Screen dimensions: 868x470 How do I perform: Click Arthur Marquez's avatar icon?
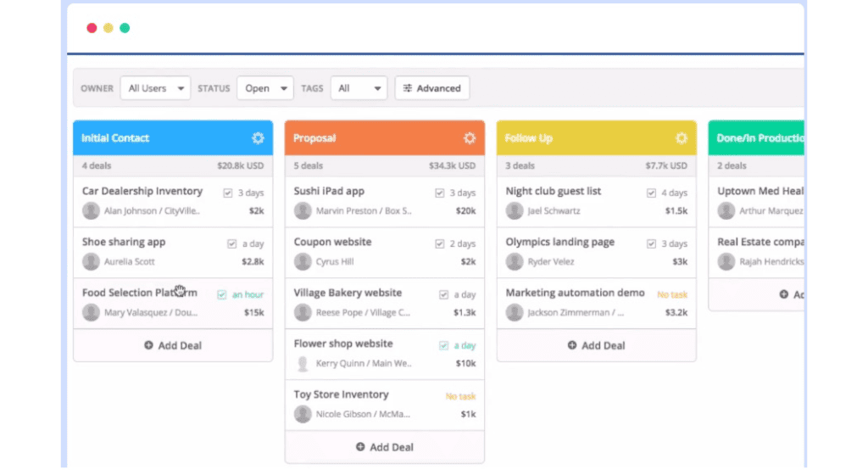point(726,210)
